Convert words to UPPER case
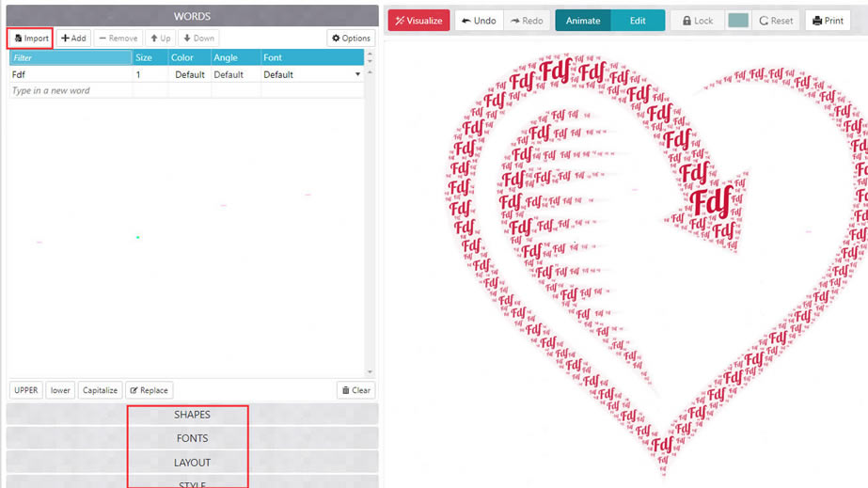Image resolution: width=868 pixels, height=488 pixels. click(x=26, y=390)
